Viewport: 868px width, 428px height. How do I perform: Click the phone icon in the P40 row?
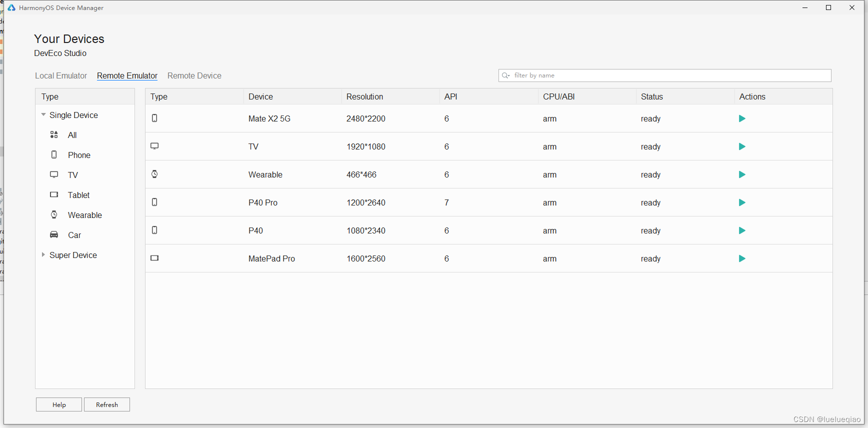[154, 230]
